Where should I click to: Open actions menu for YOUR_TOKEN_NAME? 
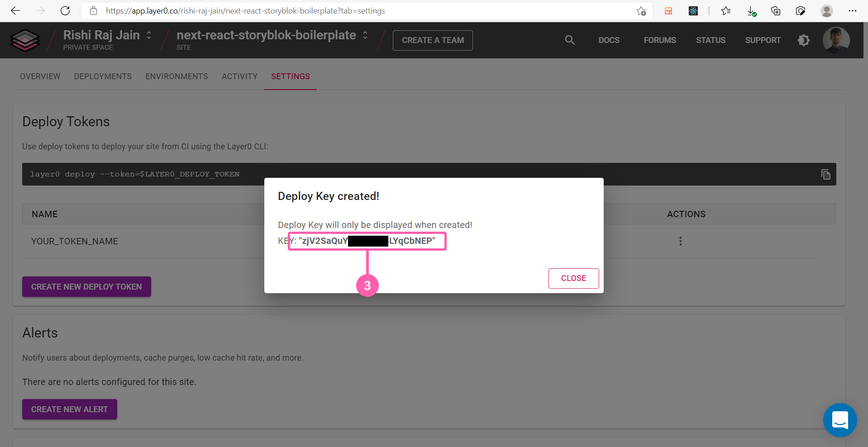680,241
